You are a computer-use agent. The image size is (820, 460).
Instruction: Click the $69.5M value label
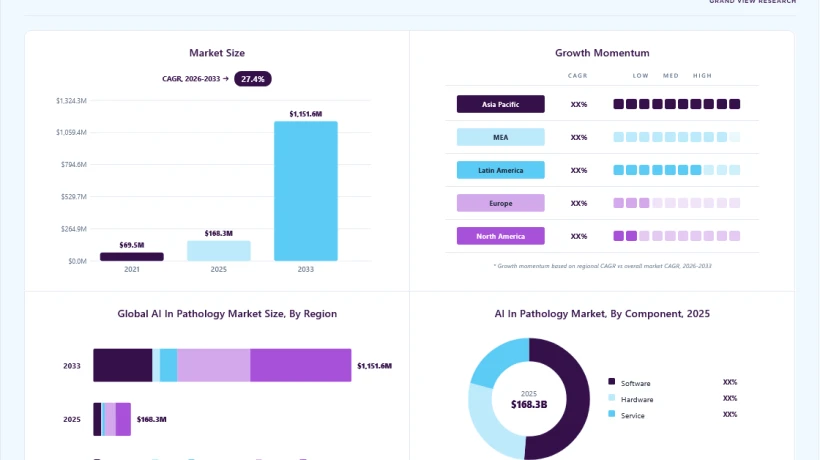point(132,245)
